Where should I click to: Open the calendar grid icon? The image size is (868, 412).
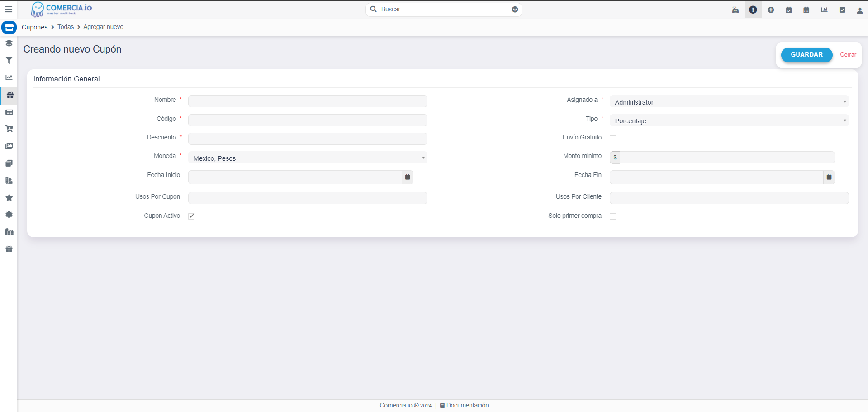pos(806,10)
